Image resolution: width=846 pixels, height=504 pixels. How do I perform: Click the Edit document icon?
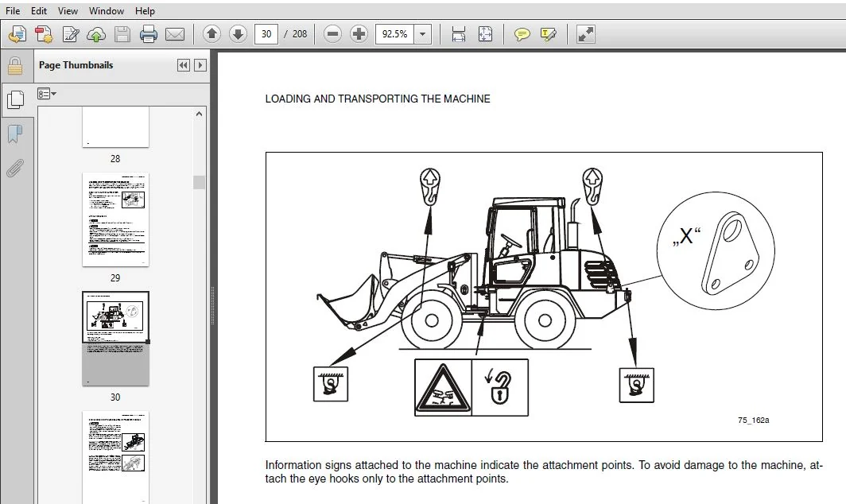coord(70,34)
